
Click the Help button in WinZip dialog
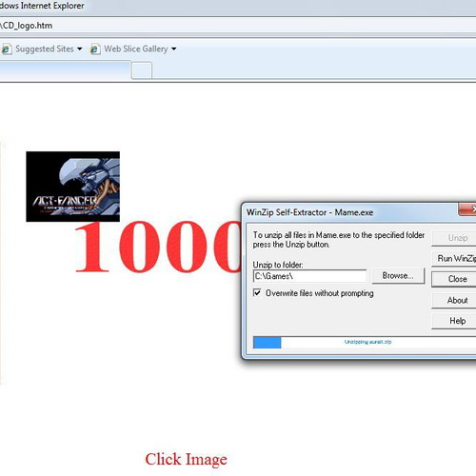coord(454,321)
